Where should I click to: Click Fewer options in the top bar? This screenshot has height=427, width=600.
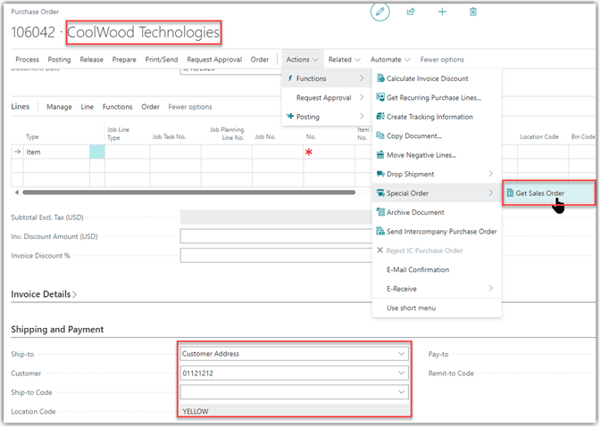click(442, 59)
